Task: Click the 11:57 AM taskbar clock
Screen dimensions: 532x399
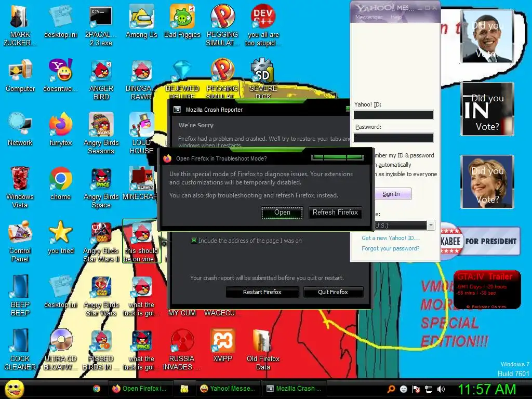Action: pyautogui.click(x=487, y=389)
